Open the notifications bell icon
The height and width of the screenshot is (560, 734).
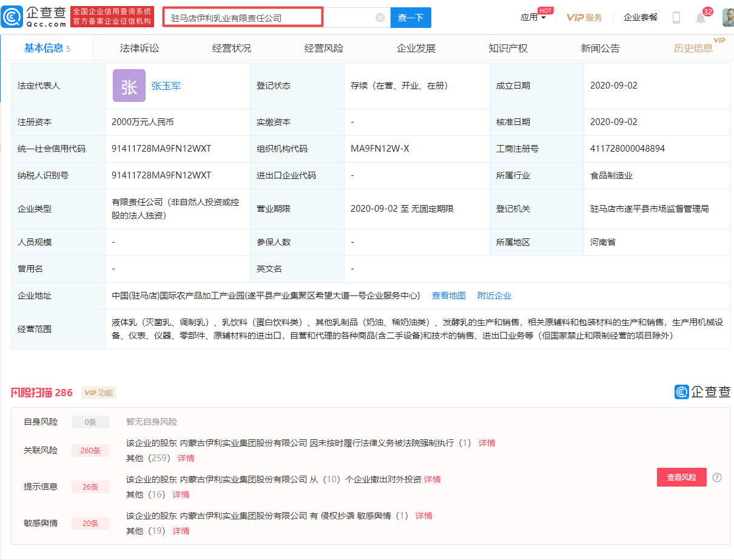click(701, 18)
